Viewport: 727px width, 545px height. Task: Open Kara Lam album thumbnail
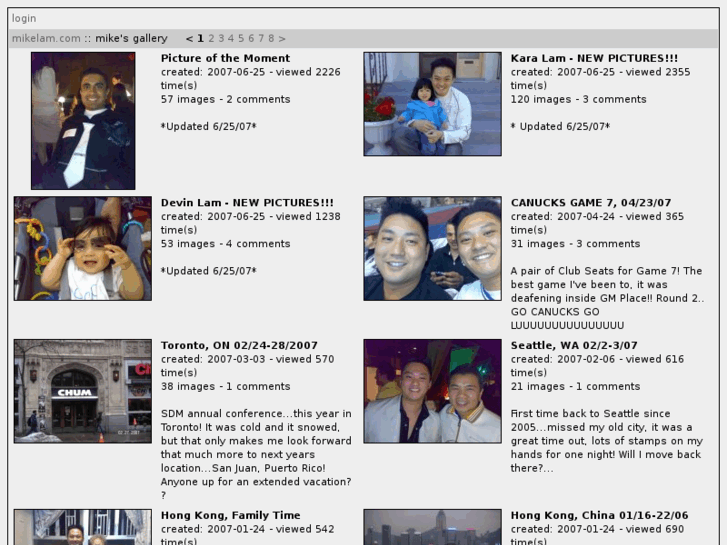[433, 104]
